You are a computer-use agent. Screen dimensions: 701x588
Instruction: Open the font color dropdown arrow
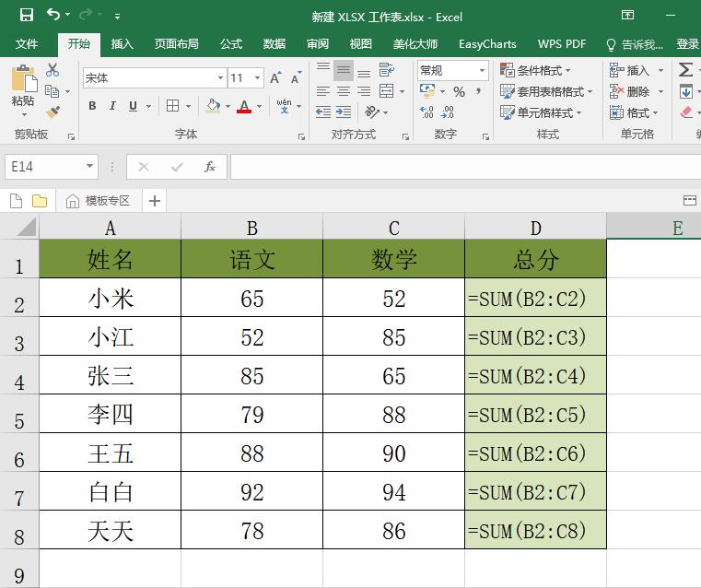(259, 106)
